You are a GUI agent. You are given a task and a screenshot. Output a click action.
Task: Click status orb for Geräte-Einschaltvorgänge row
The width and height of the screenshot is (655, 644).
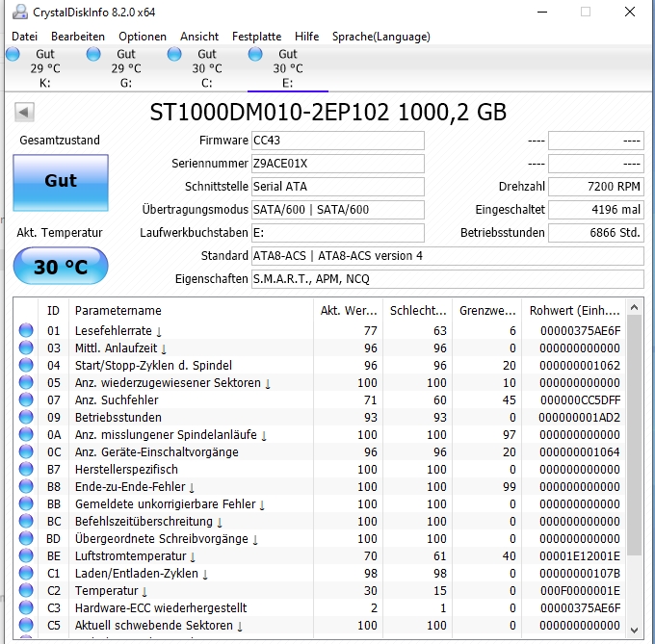pos(26,451)
